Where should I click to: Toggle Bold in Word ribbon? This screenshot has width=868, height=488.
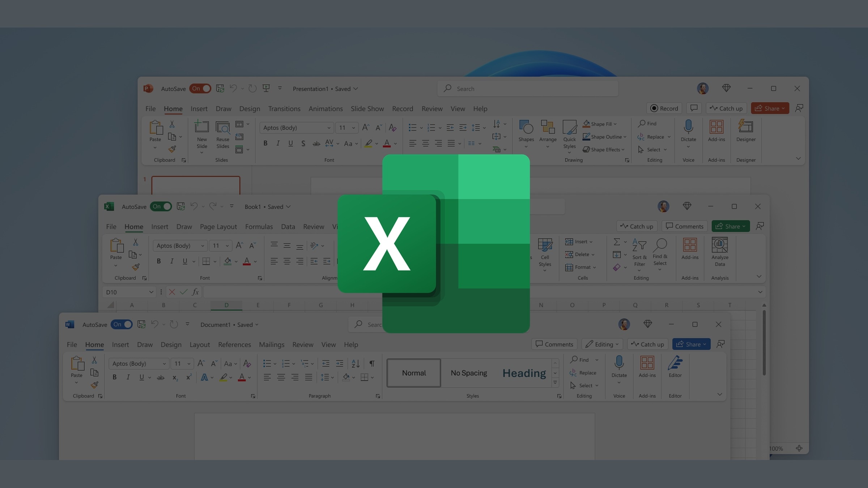[x=115, y=377]
